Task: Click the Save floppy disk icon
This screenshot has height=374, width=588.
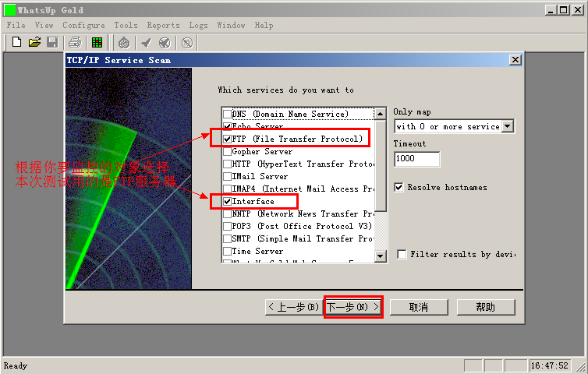Action: [52, 42]
